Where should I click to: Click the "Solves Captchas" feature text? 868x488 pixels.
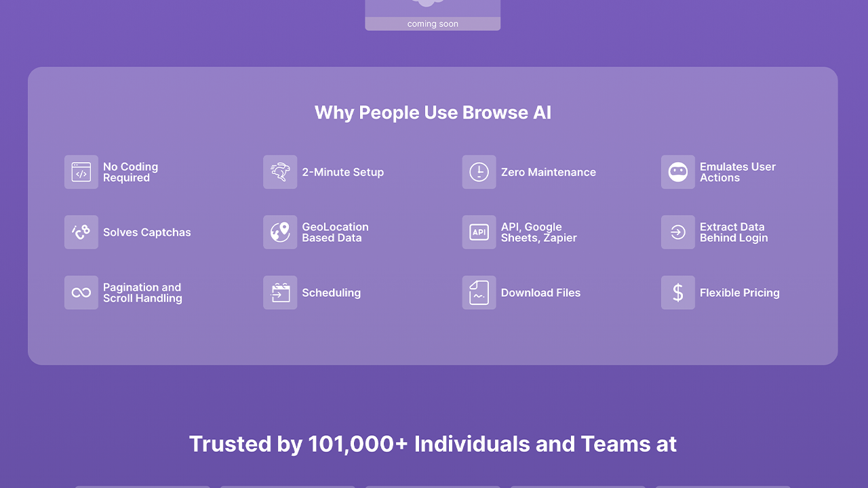(x=146, y=232)
